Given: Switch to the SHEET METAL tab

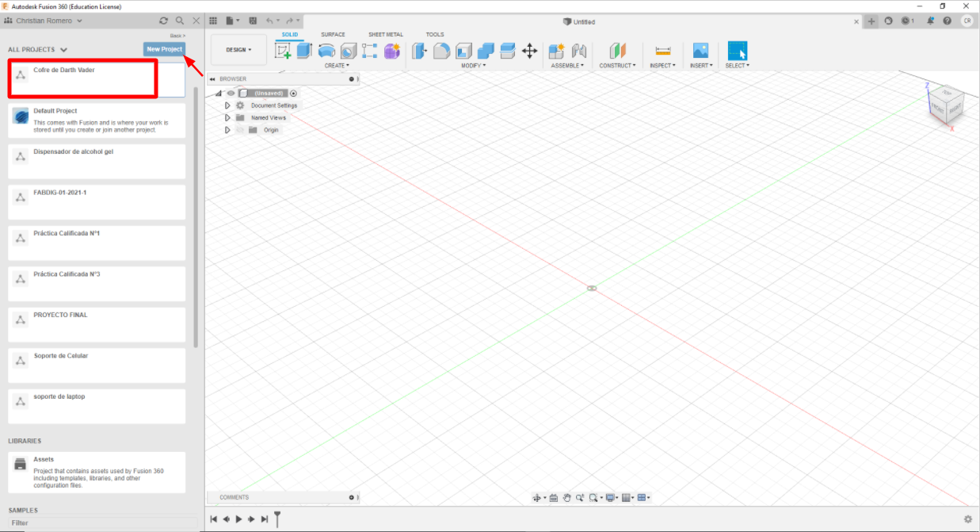Looking at the screenshot, I should pos(386,34).
